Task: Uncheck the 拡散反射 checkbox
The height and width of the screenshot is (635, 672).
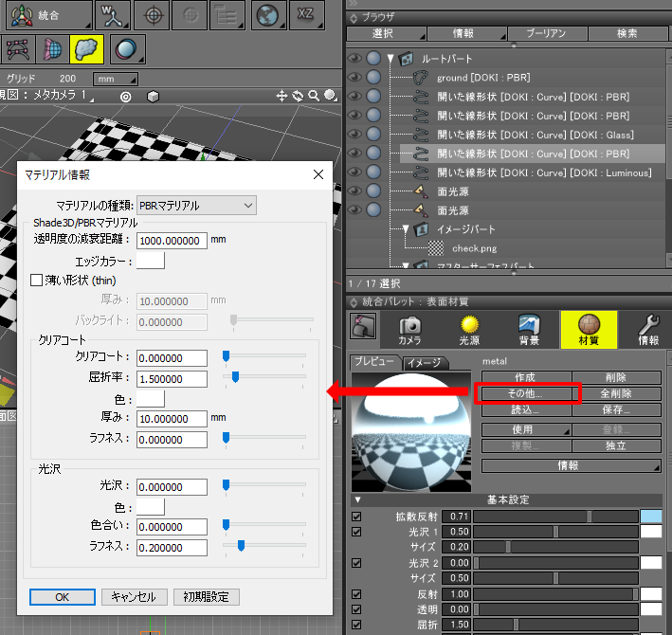Action: click(x=357, y=517)
